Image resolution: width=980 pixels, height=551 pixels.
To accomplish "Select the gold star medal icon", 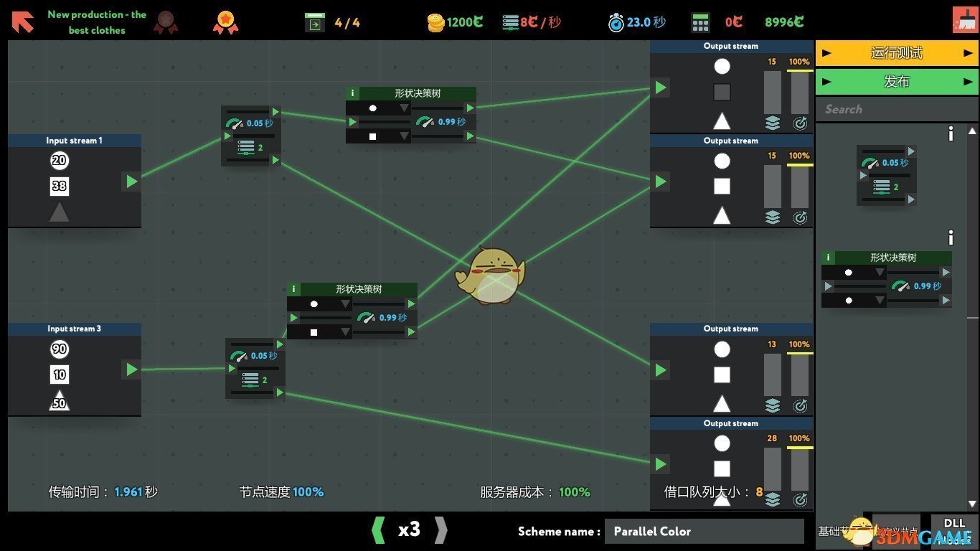I will (225, 22).
